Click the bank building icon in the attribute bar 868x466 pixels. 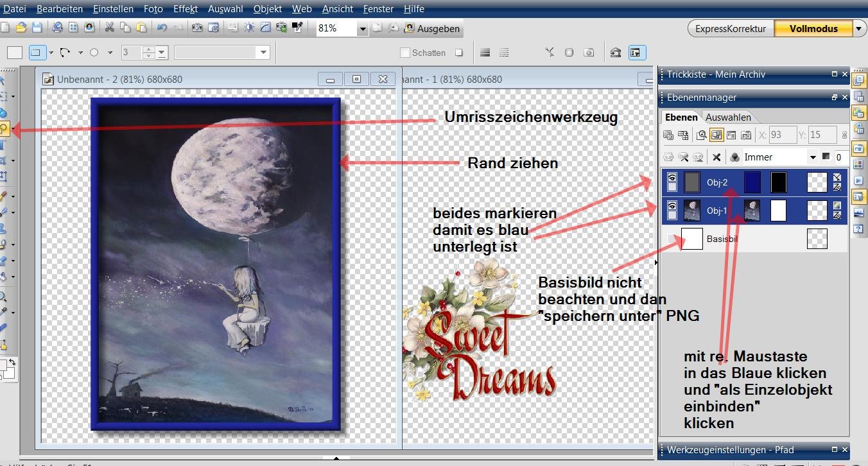click(x=615, y=53)
